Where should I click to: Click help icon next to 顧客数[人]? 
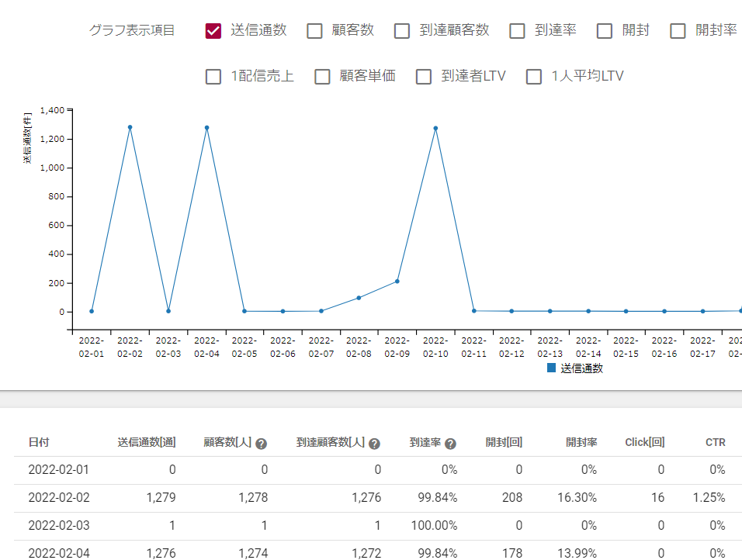[x=262, y=444]
